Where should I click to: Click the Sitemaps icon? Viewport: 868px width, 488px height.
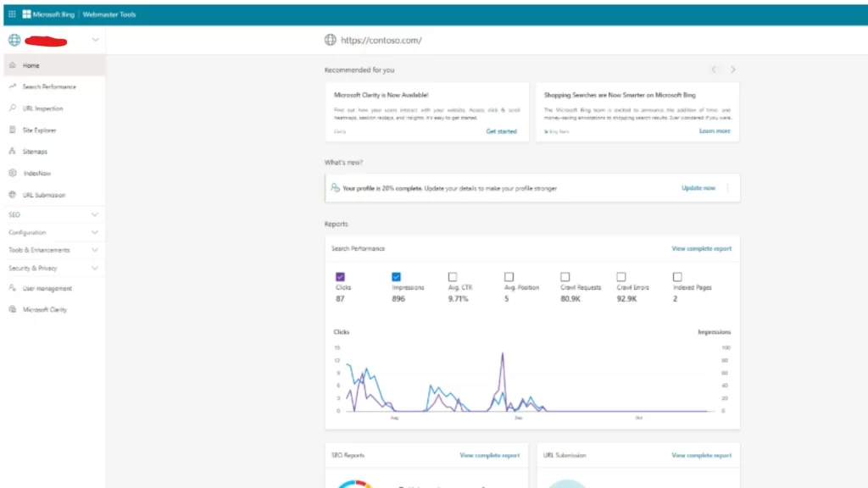(12, 151)
